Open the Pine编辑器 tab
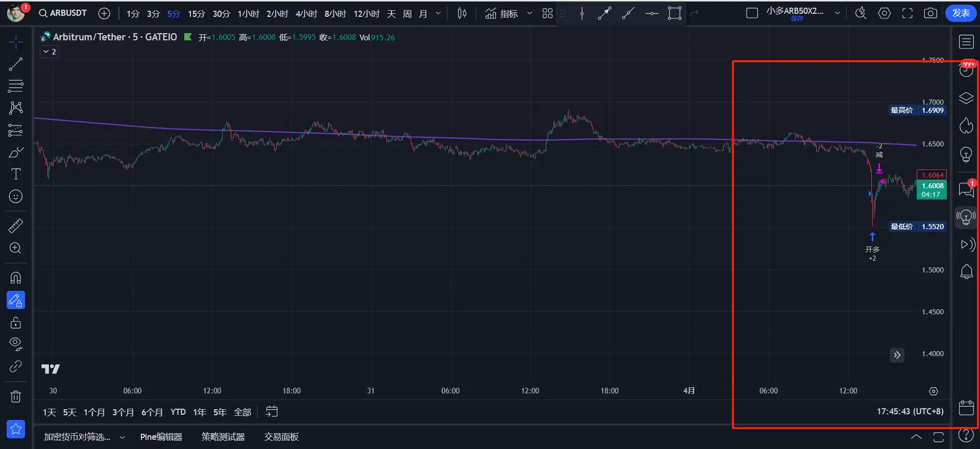Viewport: 980px width, 449px height. 161,437
